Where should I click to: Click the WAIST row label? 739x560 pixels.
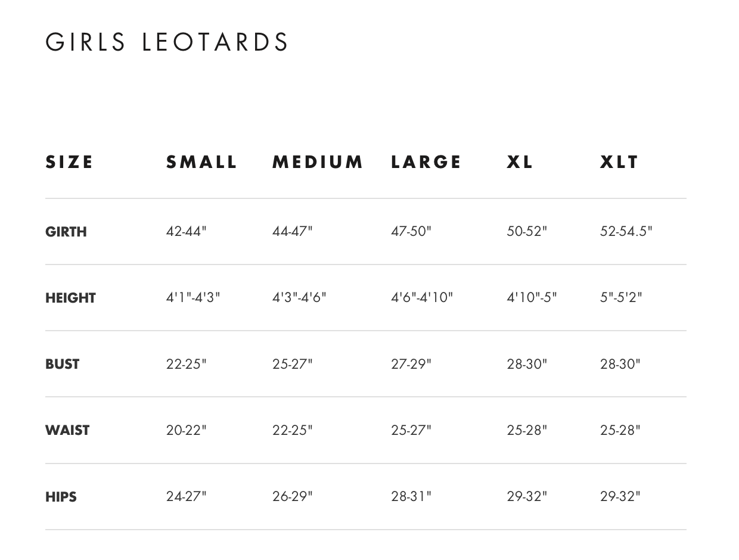click(x=67, y=430)
